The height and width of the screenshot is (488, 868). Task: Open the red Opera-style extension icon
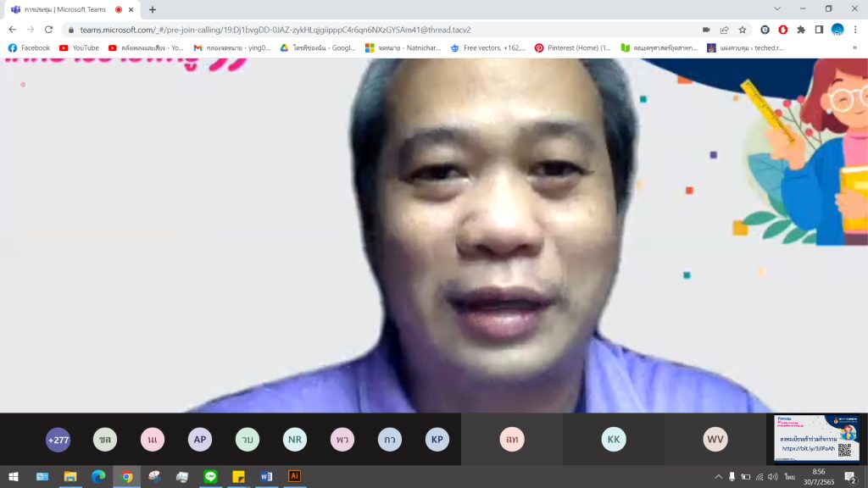point(782,30)
